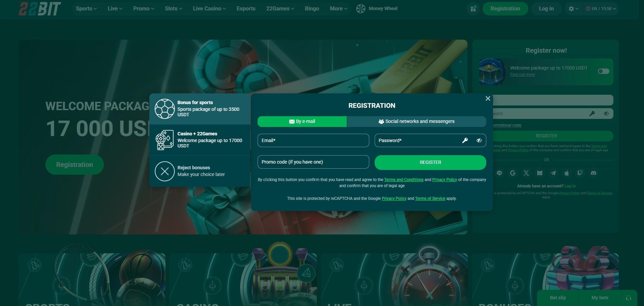The width and height of the screenshot is (644, 306).
Task: Click the support headset icon
Action: (629, 298)
